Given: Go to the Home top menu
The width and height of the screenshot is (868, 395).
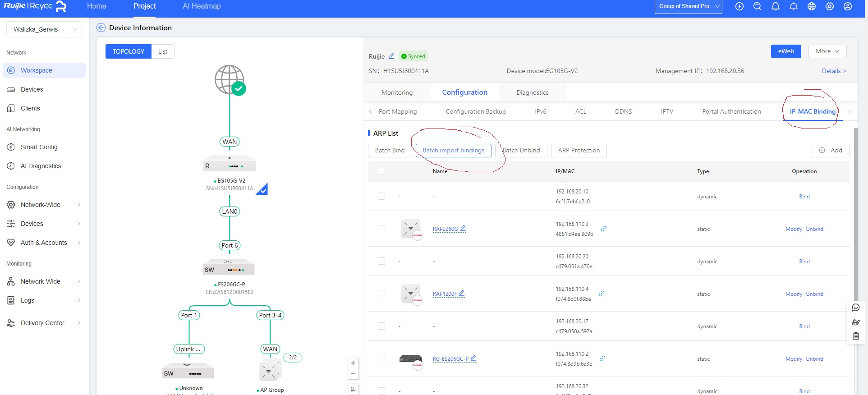Looking at the screenshot, I should coord(96,6).
